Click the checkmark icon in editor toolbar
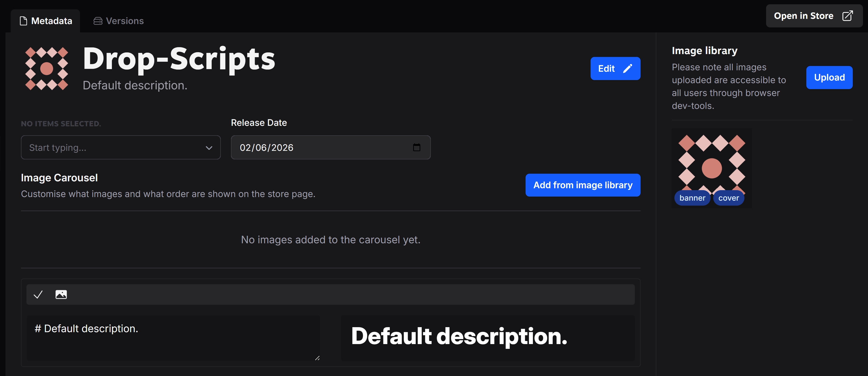Image resolution: width=868 pixels, height=376 pixels. pos(38,295)
